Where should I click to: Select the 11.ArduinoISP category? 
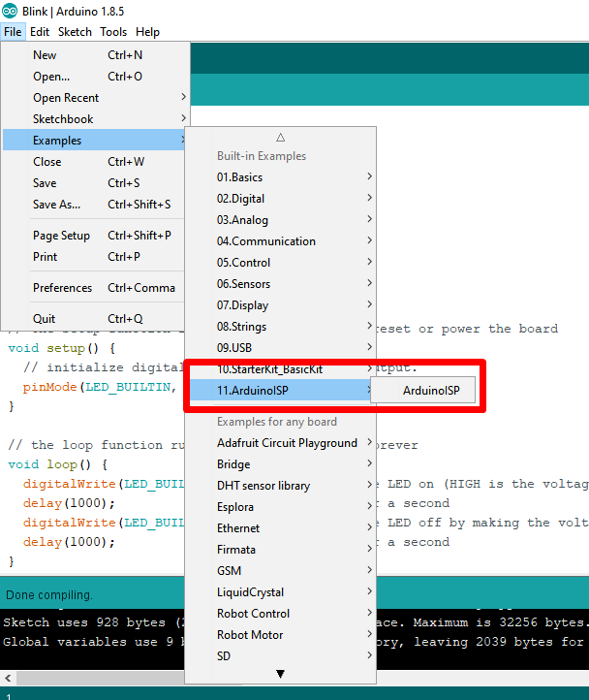tap(281, 391)
